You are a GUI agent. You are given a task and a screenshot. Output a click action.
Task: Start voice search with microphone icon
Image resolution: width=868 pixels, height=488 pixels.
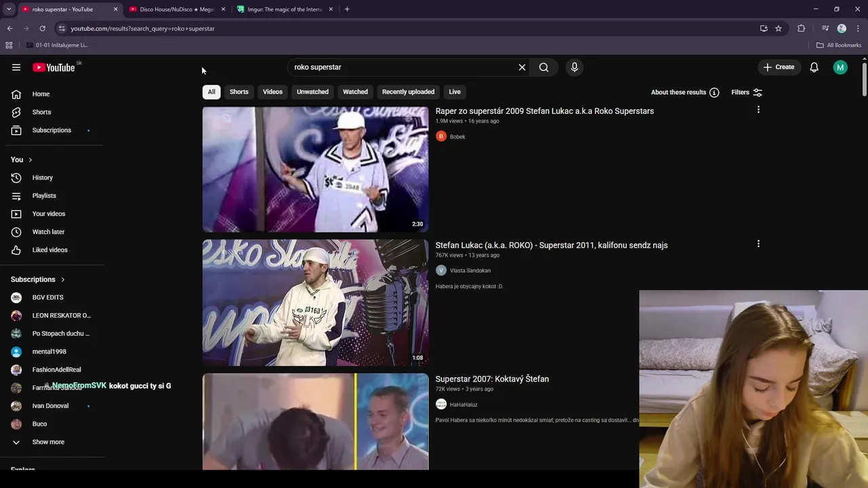574,67
